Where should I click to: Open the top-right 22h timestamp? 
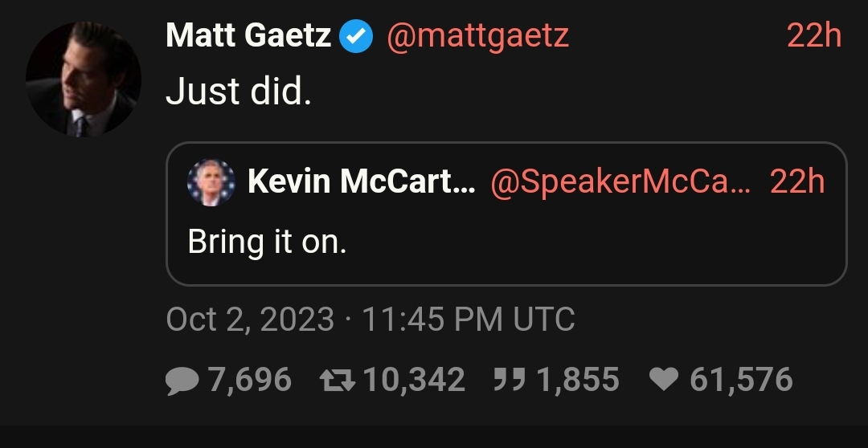pos(813,36)
